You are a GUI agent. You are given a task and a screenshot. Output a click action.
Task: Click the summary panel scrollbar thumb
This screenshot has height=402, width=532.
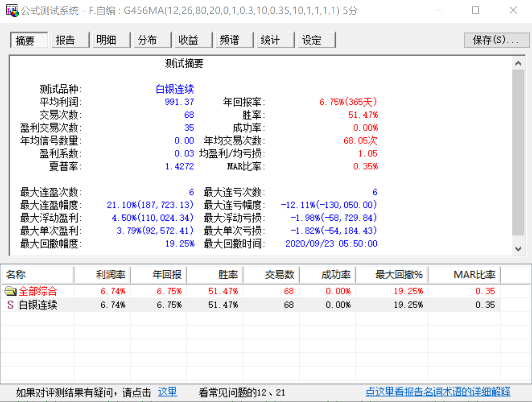click(x=518, y=153)
